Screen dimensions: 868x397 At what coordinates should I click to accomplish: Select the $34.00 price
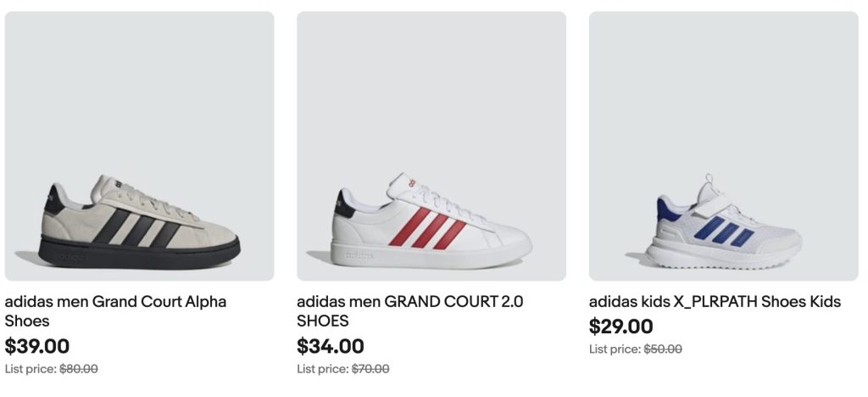click(331, 346)
